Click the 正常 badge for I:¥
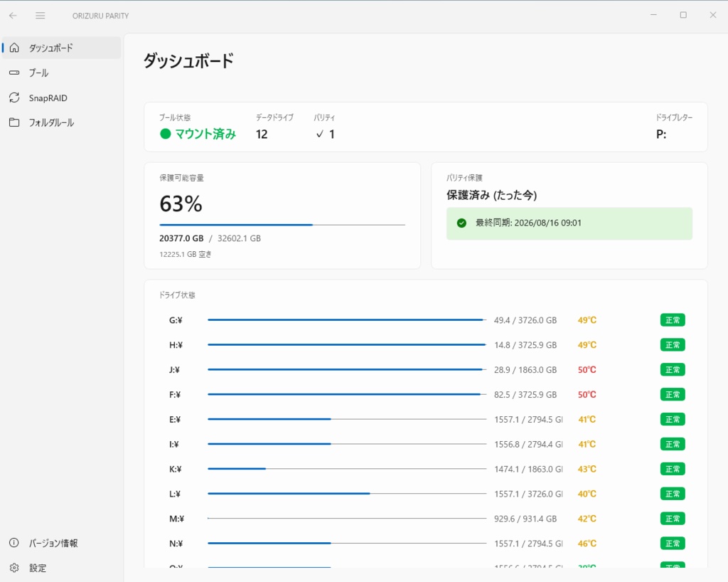 click(x=673, y=444)
